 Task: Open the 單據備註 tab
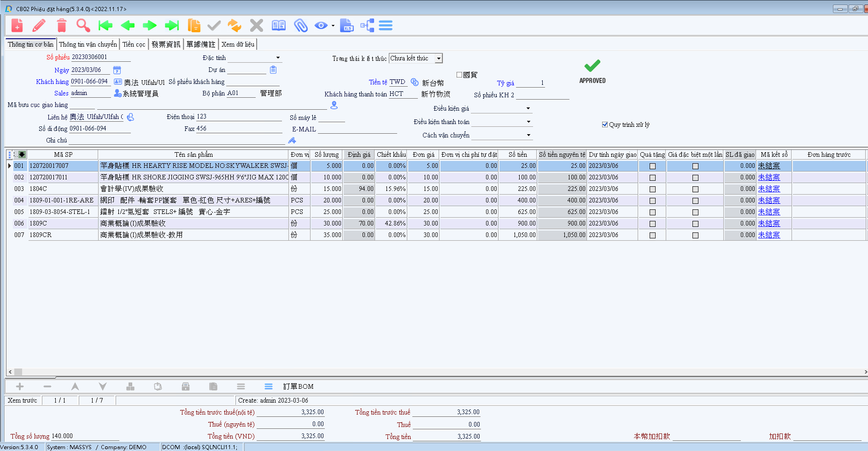tap(201, 44)
